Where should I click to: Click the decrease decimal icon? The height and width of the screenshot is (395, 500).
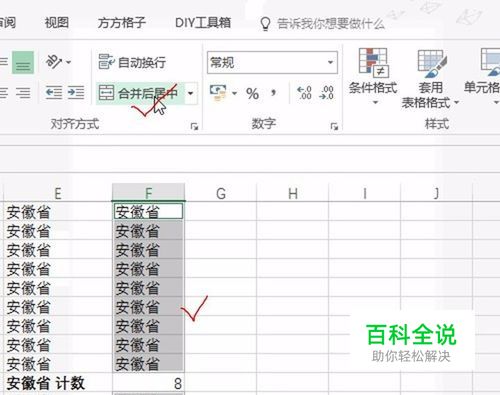click(x=327, y=93)
